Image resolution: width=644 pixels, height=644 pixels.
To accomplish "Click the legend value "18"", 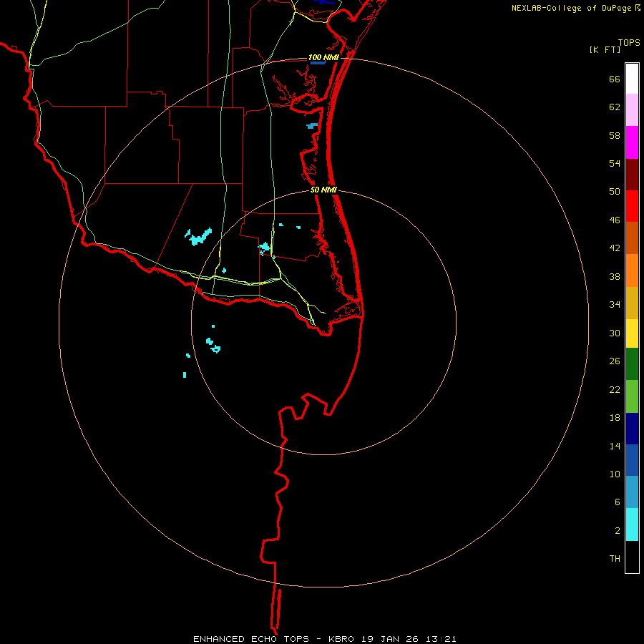I will click(x=615, y=418).
